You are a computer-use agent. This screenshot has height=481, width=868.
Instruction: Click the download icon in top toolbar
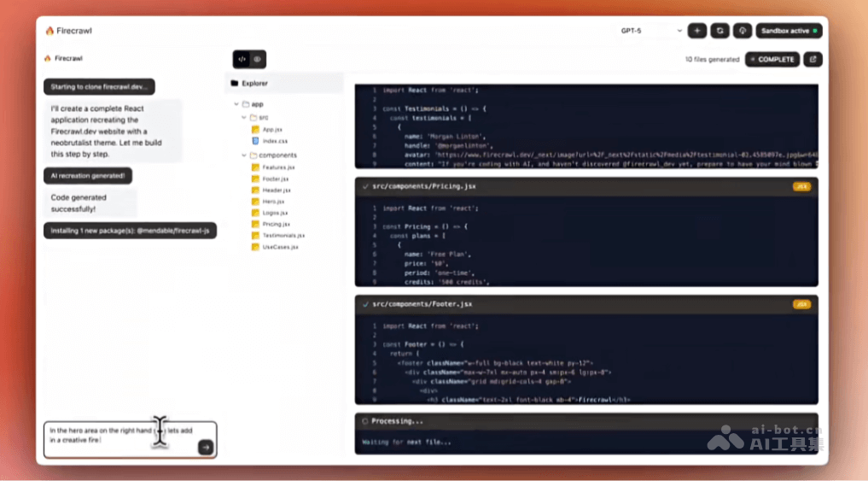click(x=742, y=31)
